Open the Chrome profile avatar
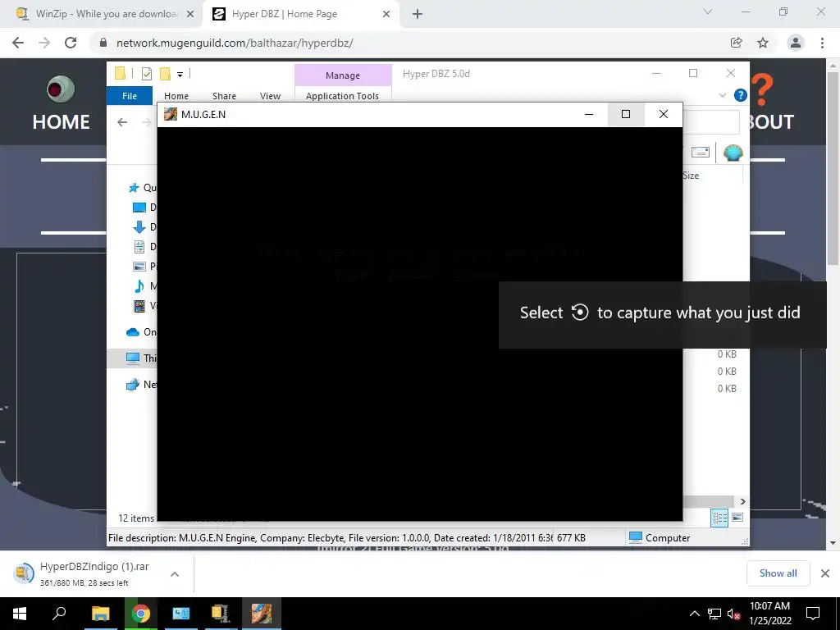The width and height of the screenshot is (840, 630). coord(796,43)
